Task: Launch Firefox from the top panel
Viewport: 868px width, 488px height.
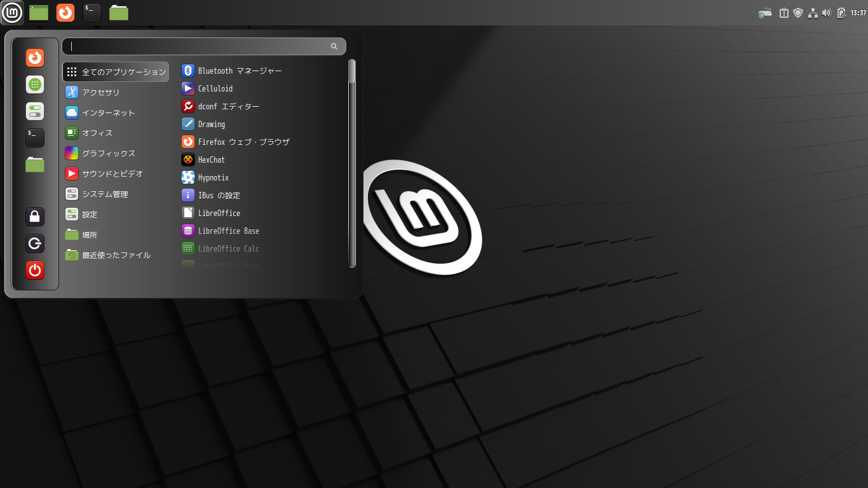Action: pyautogui.click(x=65, y=12)
